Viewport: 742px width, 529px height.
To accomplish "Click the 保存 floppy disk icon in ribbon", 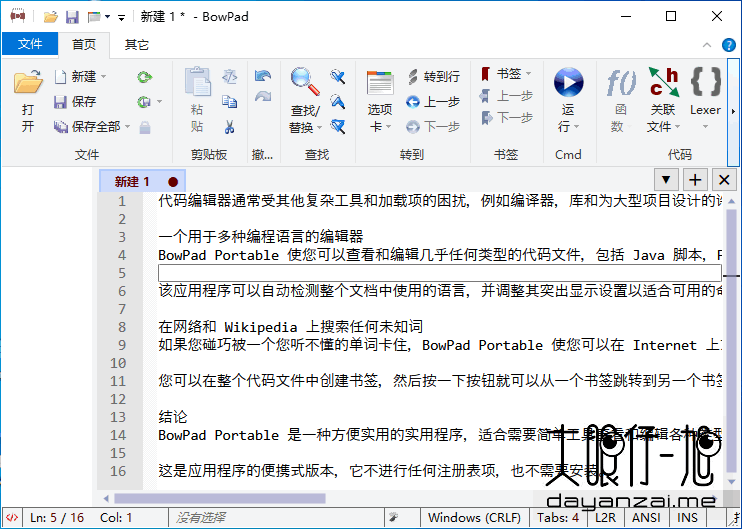I will 60,102.
